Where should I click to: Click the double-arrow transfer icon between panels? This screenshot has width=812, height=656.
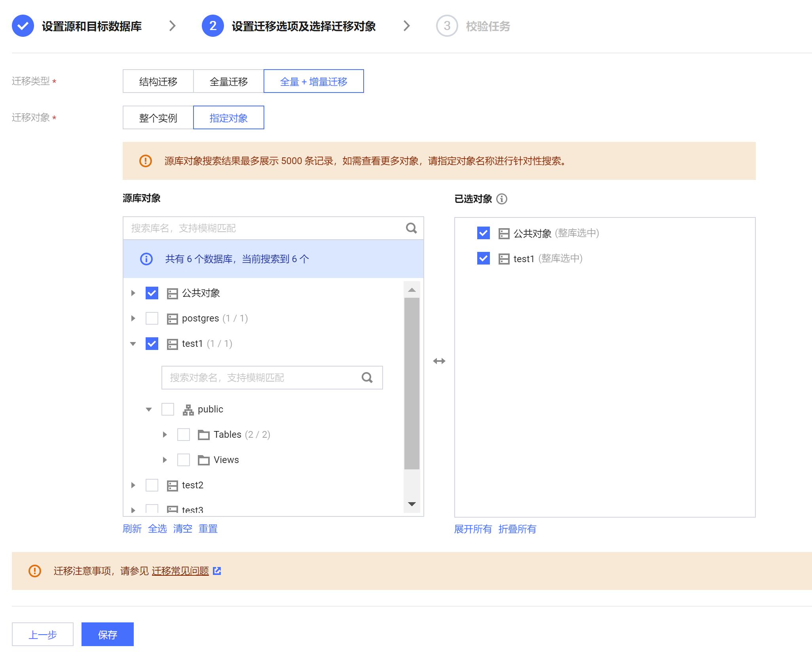coord(439,361)
